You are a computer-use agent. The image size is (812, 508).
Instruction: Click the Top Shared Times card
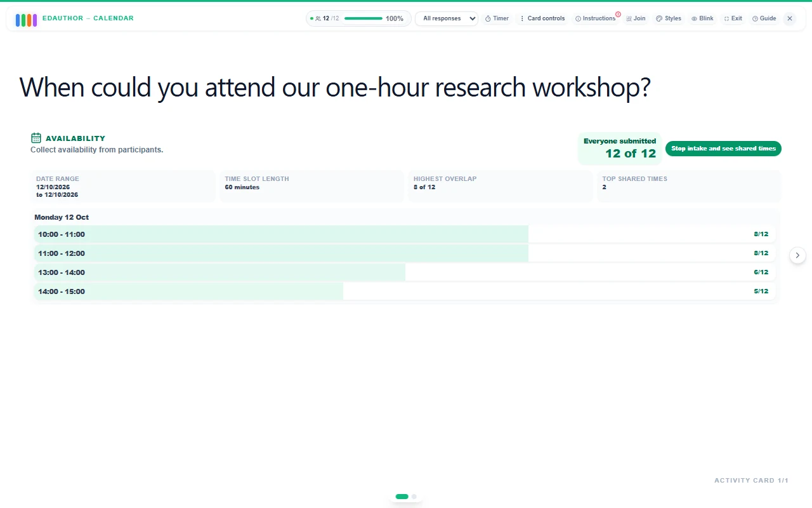point(689,186)
